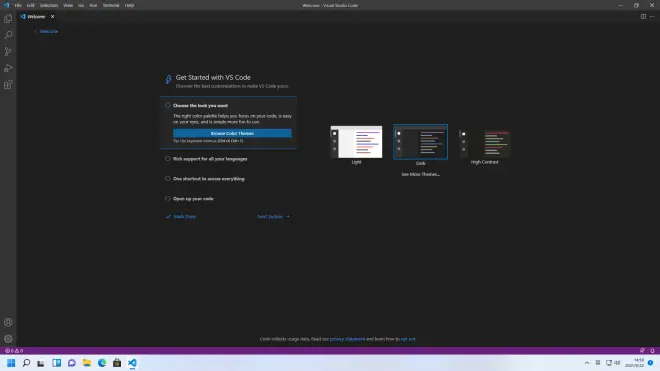Switch to the Welcome tab
The height and width of the screenshot is (371, 660).
(36, 16)
